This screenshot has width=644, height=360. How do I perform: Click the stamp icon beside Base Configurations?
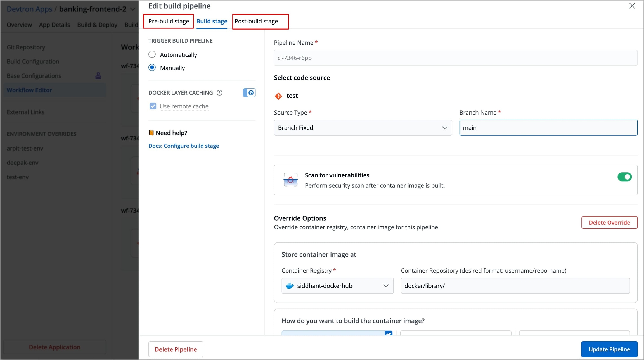[x=98, y=76]
